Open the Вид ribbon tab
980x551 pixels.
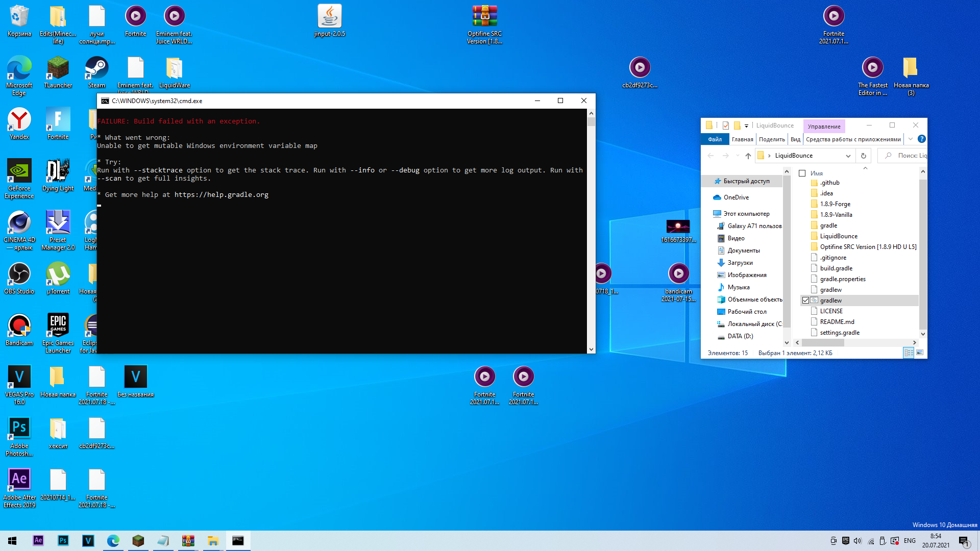point(795,139)
